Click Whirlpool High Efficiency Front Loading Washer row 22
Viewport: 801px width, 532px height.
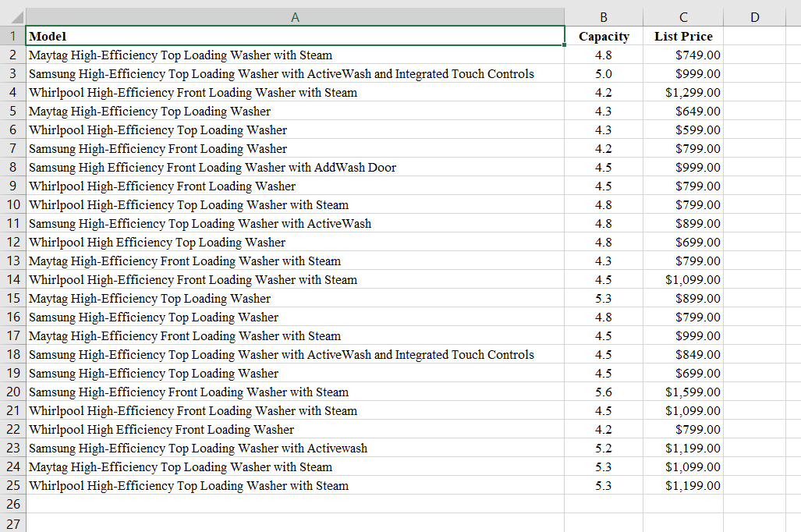295,429
